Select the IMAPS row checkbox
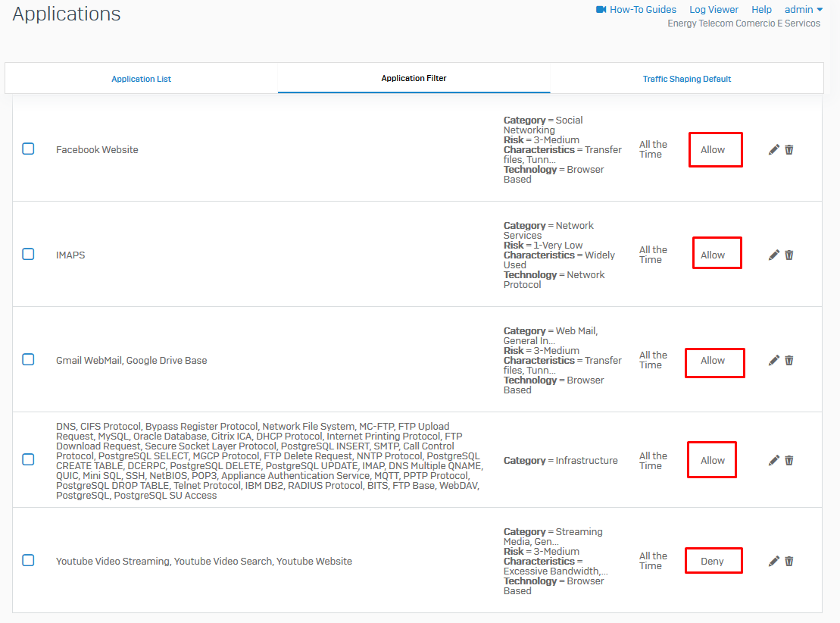Screen dimensions: 840x623 [x=28, y=254]
